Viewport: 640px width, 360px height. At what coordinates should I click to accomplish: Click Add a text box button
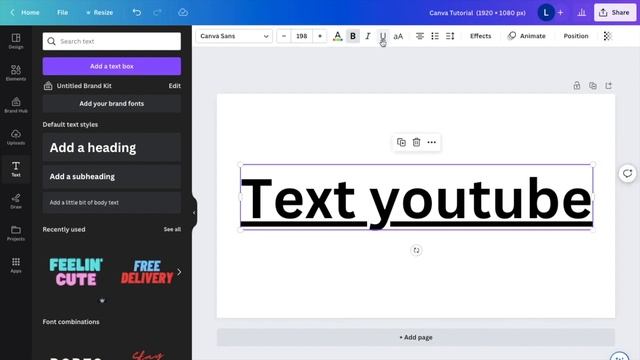pos(112,66)
